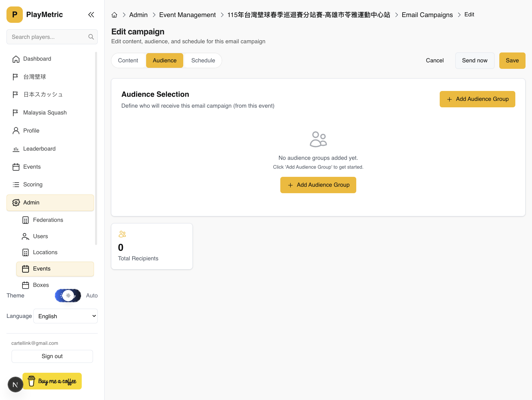Select Boxes under Admin
The image size is (532, 400).
point(55,285)
